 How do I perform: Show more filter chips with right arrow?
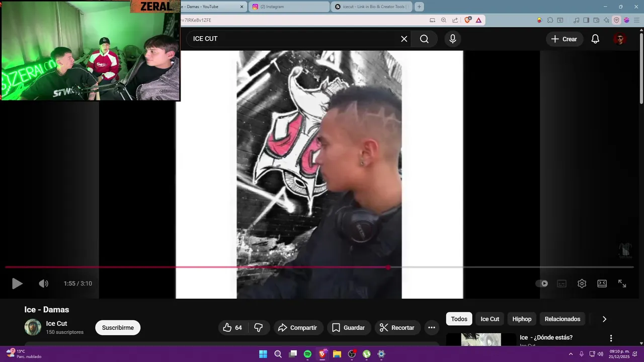pos(604,319)
